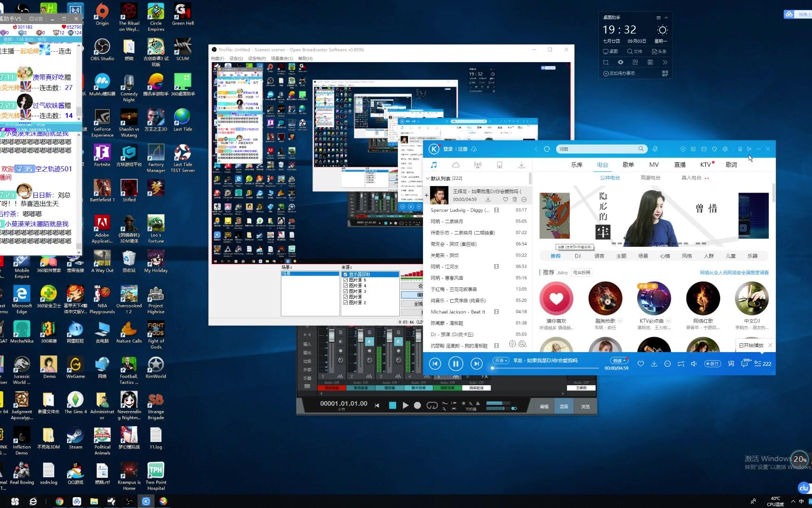Viewport: 812px width, 508px height.
Task: Open the local music note tab in sidebar
Action: click(434, 165)
